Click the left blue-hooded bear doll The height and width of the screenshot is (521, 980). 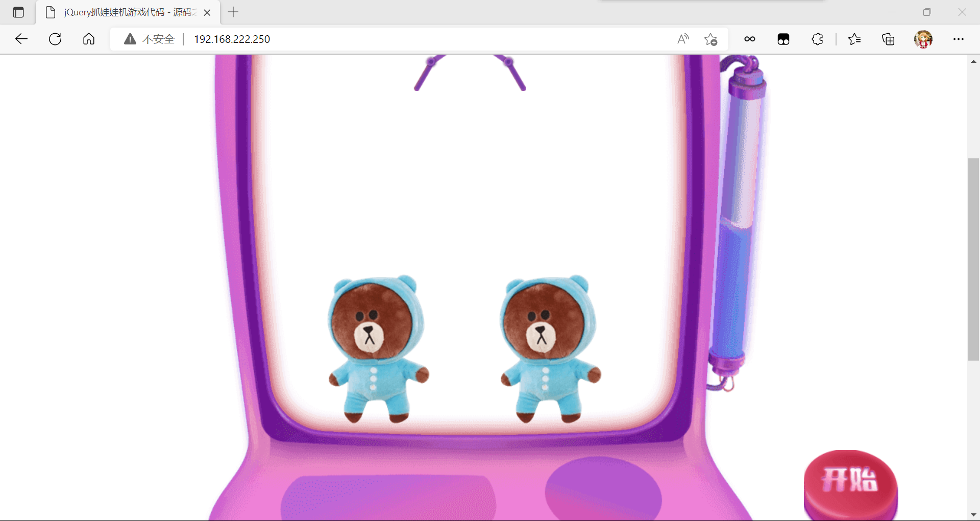378,348
